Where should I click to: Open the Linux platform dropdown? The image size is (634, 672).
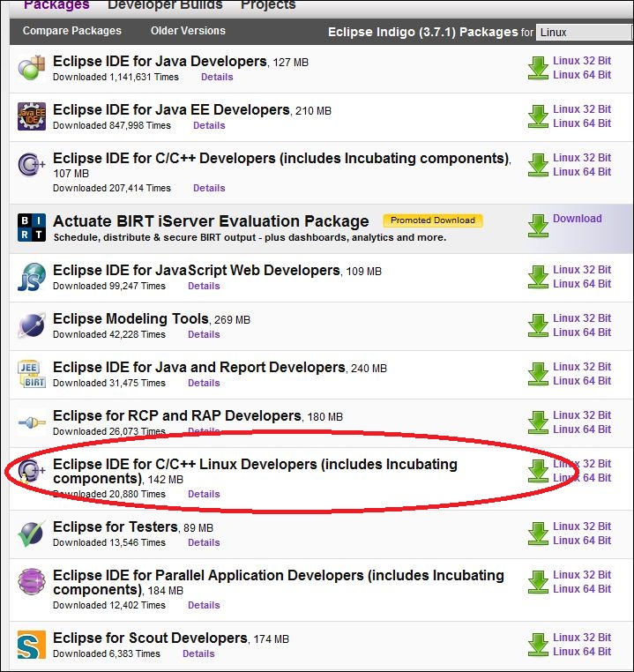click(584, 32)
